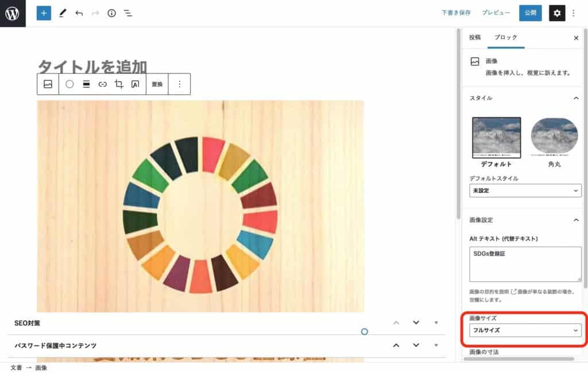
Task: Click the 画像 breadcrumb
Action: point(41,368)
